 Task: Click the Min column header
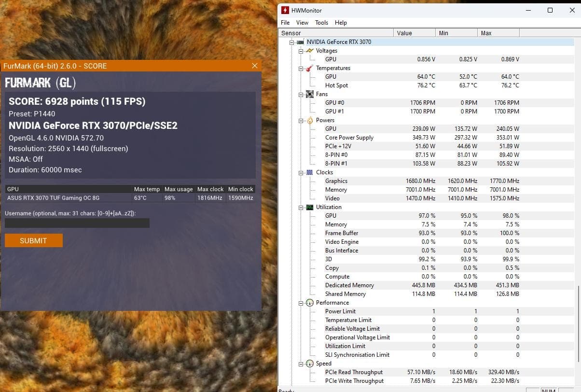(456, 33)
